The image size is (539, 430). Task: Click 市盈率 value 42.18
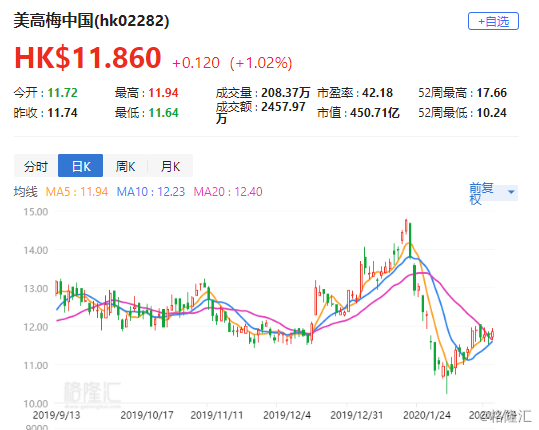[377, 92]
